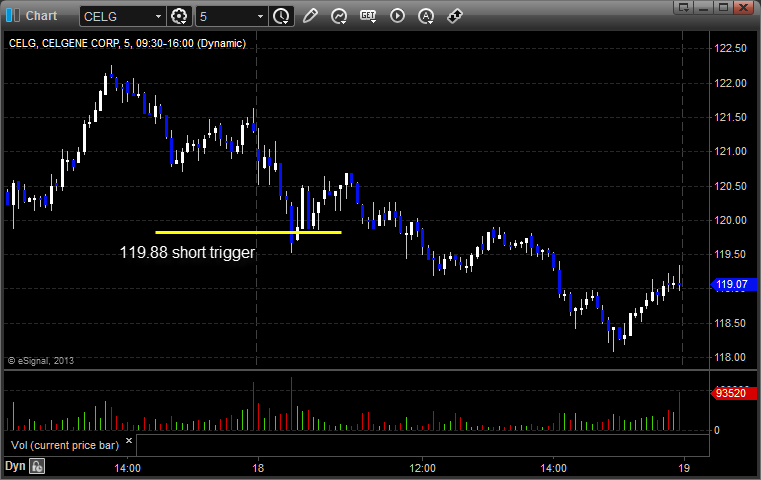Select the '119.88 short trigger' text annotation
Image resolution: width=761 pixels, height=480 pixels.
coord(187,252)
